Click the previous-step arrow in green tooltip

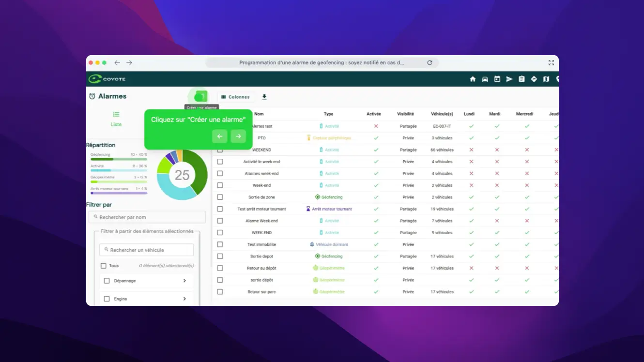[220, 136]
